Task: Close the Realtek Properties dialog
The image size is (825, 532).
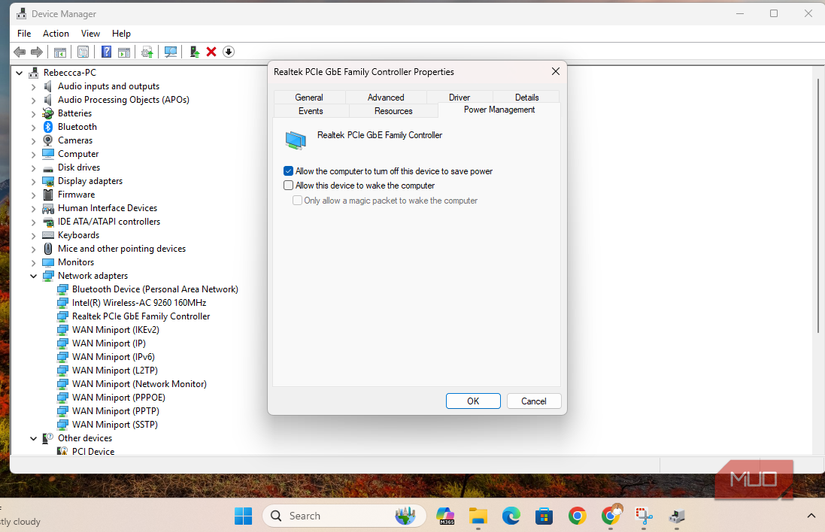Action: pyautogui.click(x=556, y=72)
